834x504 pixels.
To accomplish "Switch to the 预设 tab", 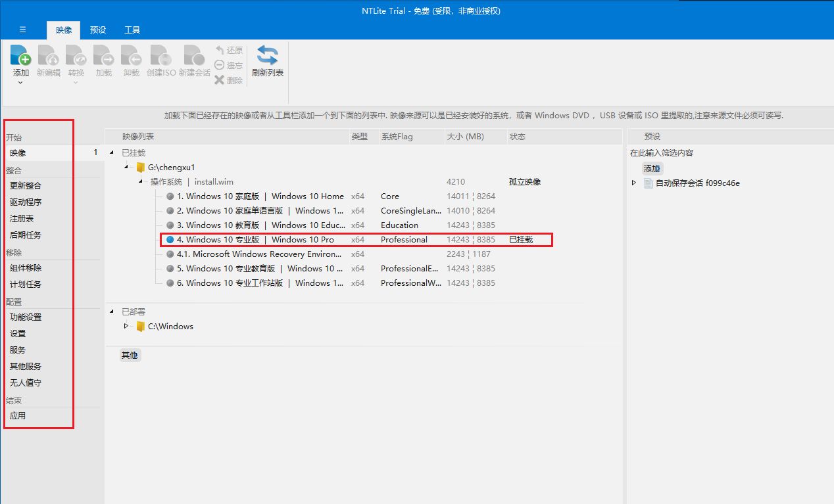I will pos(98,30).
